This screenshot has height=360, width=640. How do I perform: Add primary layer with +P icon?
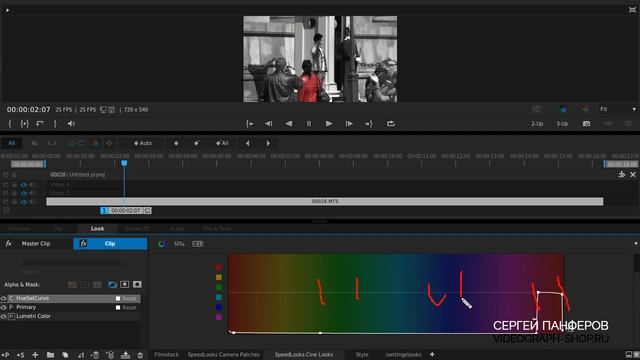point(6,355)
